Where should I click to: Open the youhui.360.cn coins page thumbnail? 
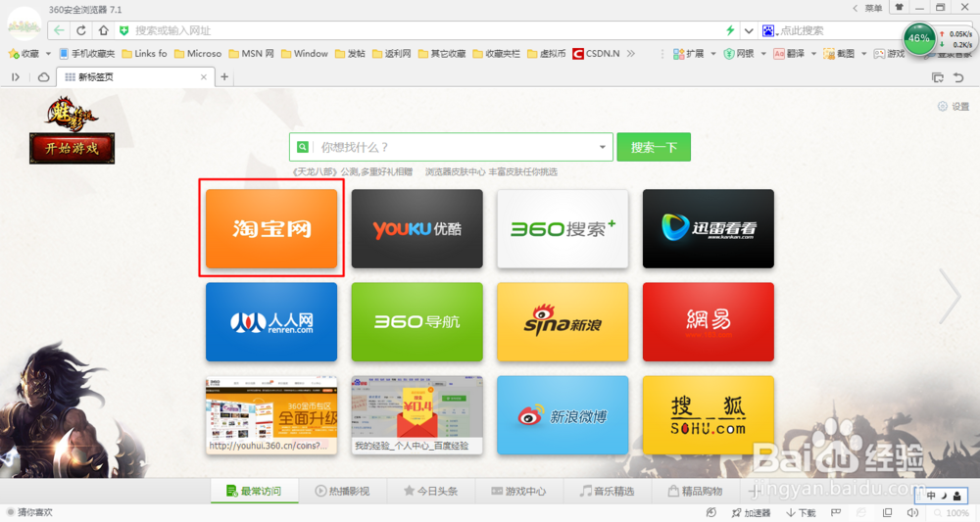271,415
